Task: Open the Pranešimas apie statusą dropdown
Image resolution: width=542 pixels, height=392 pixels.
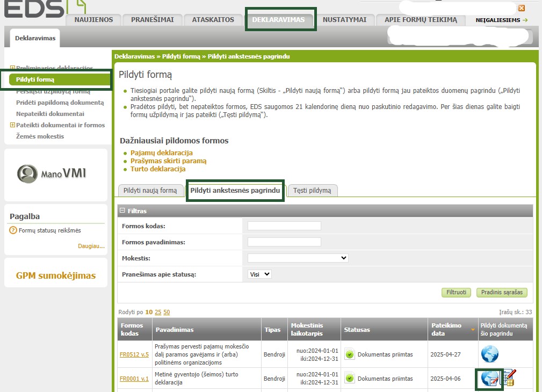Action: coord(260,274)
